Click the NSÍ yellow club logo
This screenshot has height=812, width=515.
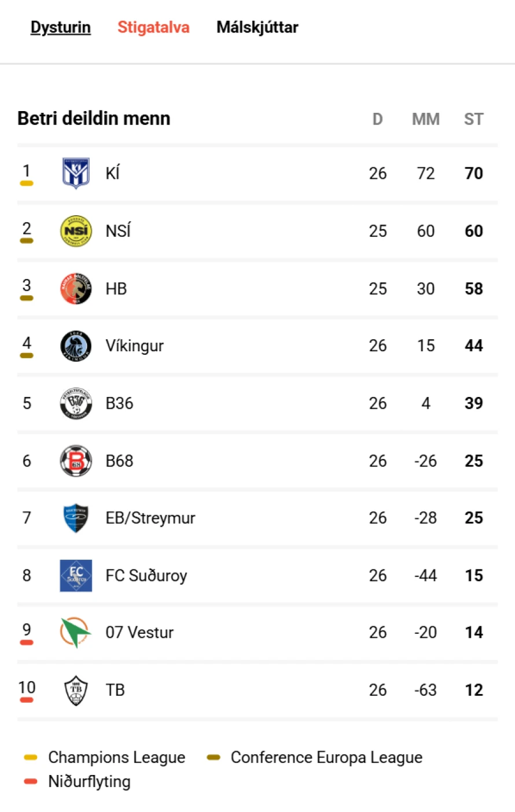tap(76, 231)
